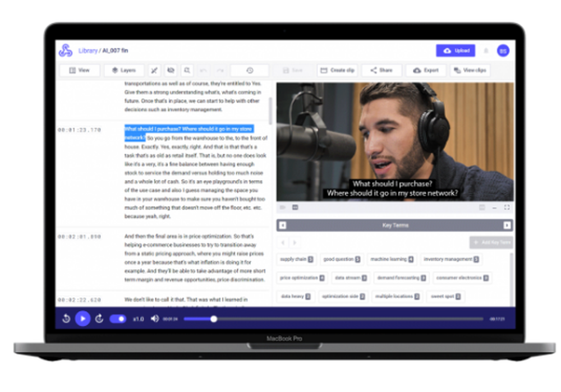561x392 pixels.
Task: Click the layout icon under video
Action: 482,207
